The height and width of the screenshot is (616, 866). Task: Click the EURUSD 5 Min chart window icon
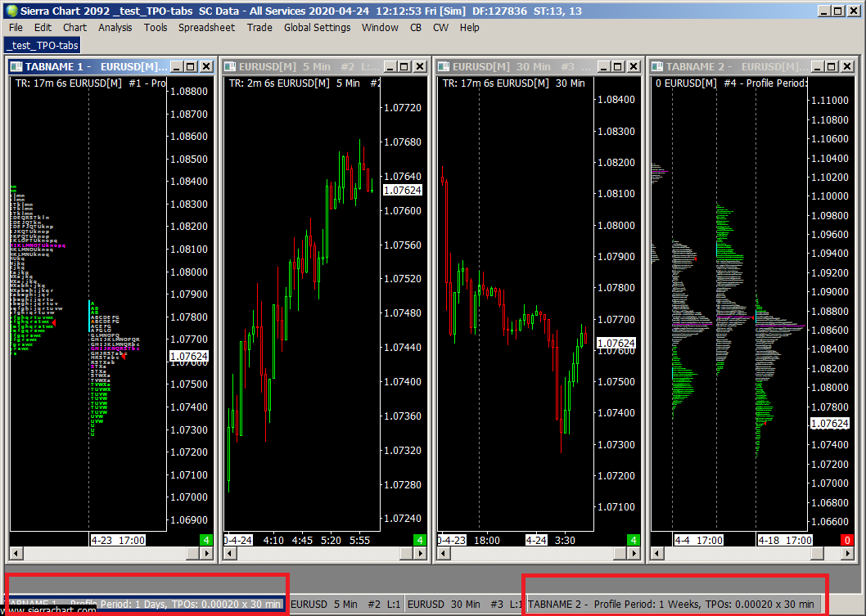[x=230, y=67]
